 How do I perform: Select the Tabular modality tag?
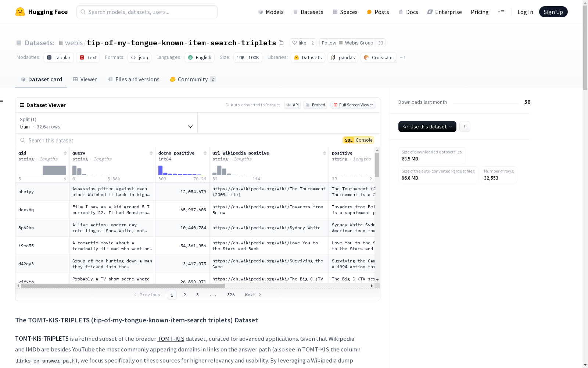59,57
